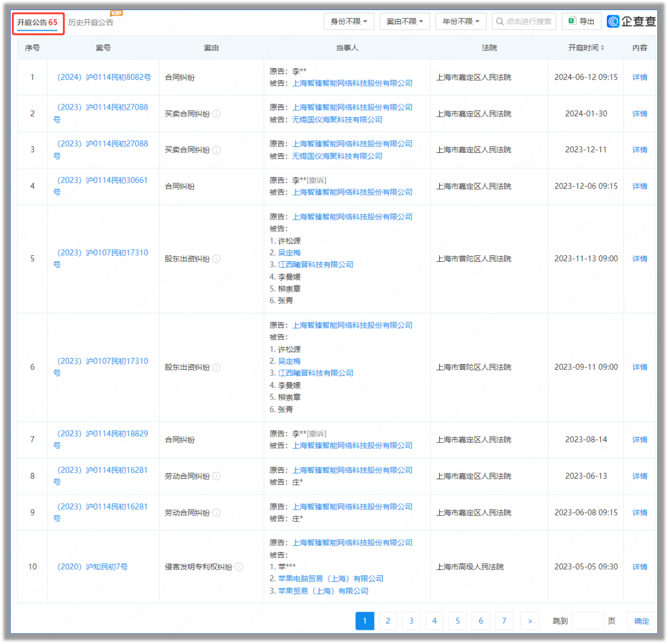
Task: Open the 年份不限 year filter
Action: [x=461, y=21]
